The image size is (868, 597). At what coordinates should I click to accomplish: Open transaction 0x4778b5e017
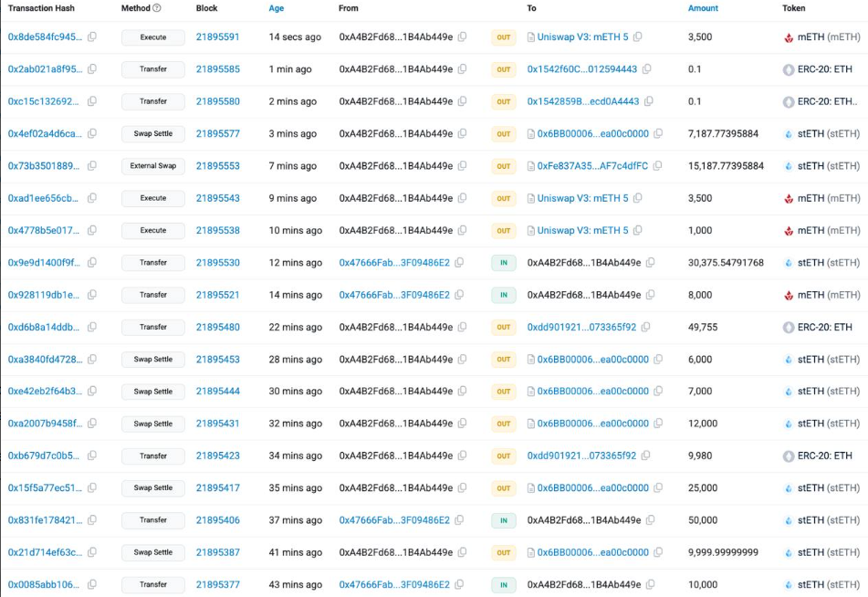44,230
